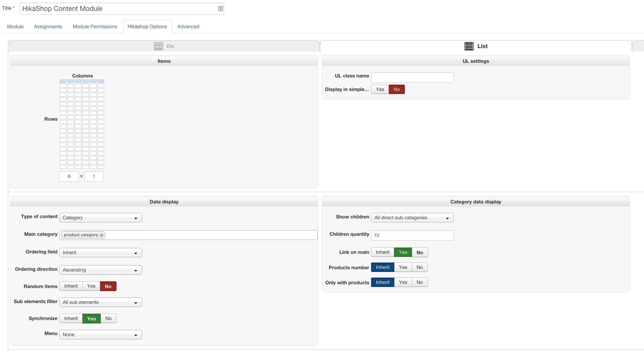Click the Data display panel header
Screen dimensions: 644x355
[164, 202]
